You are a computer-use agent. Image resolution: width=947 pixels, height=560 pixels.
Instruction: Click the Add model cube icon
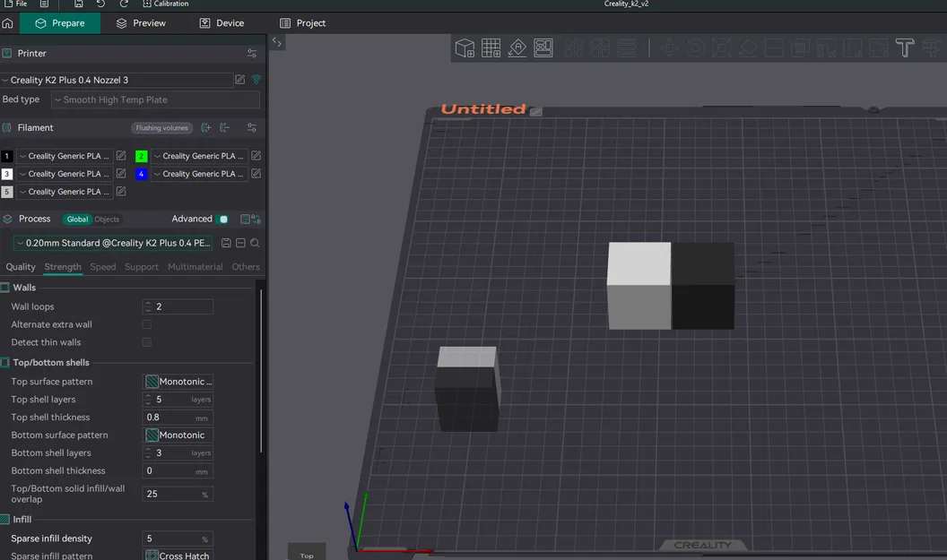(465, 48)
